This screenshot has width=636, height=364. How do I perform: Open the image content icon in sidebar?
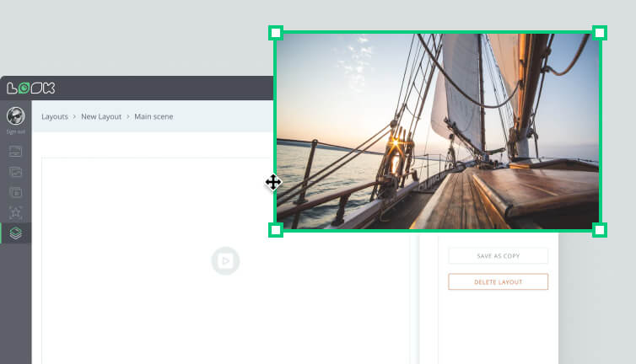click(x=16, y=172)
